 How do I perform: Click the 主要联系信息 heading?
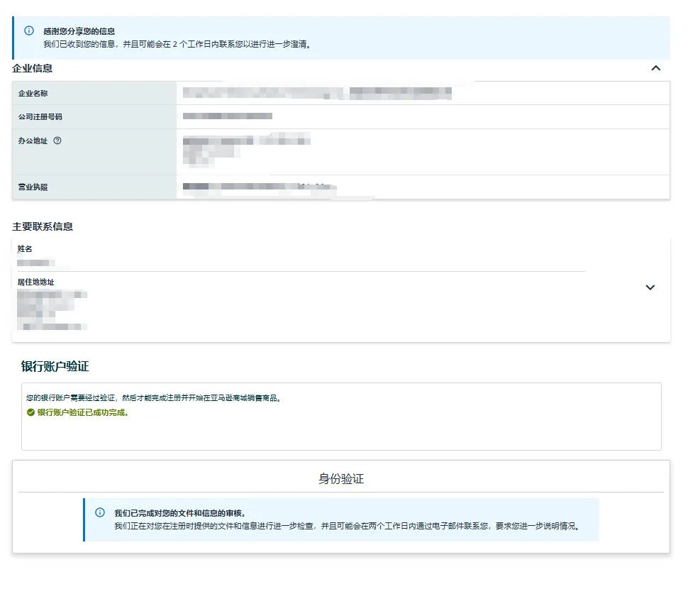point(42,226)
